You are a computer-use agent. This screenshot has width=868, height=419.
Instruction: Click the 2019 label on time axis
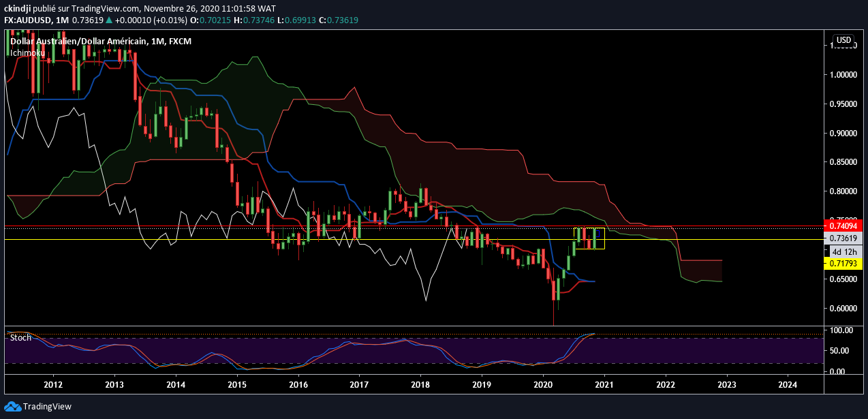(x=482, y=386)
